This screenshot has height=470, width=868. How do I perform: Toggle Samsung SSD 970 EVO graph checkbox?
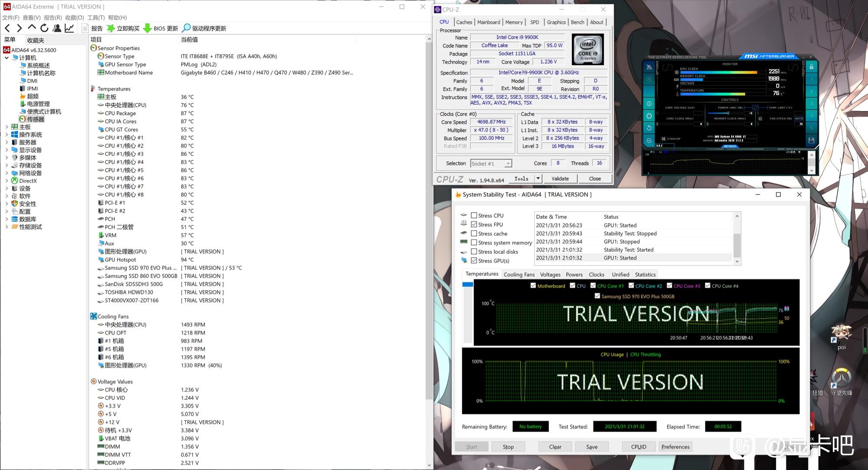click(x=597, y=296)
